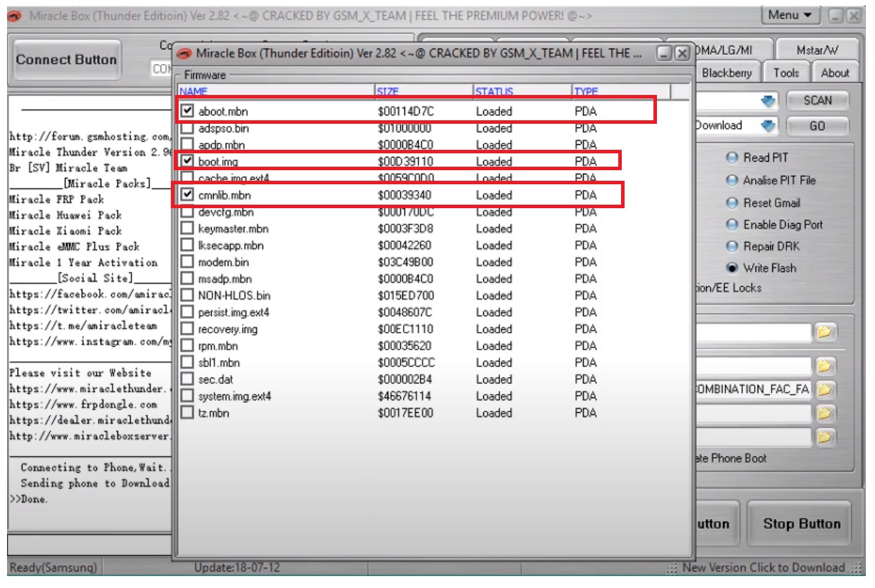The height and width of the screenshot is (588, 875).
Task: Check the system.img.ext4 checkbox
Action: 187,396
